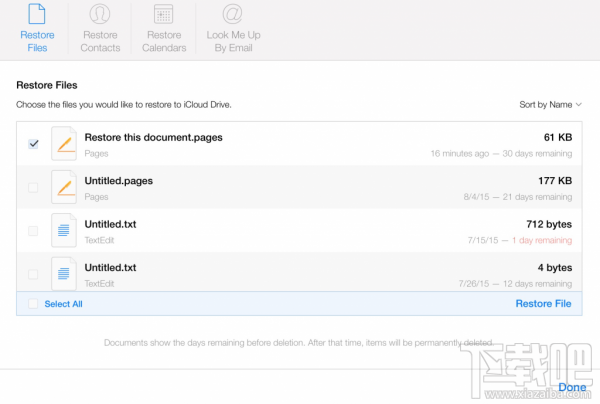Click the Restore Calendars calendar icon
The image size is (600, 404).
(163, 14)
